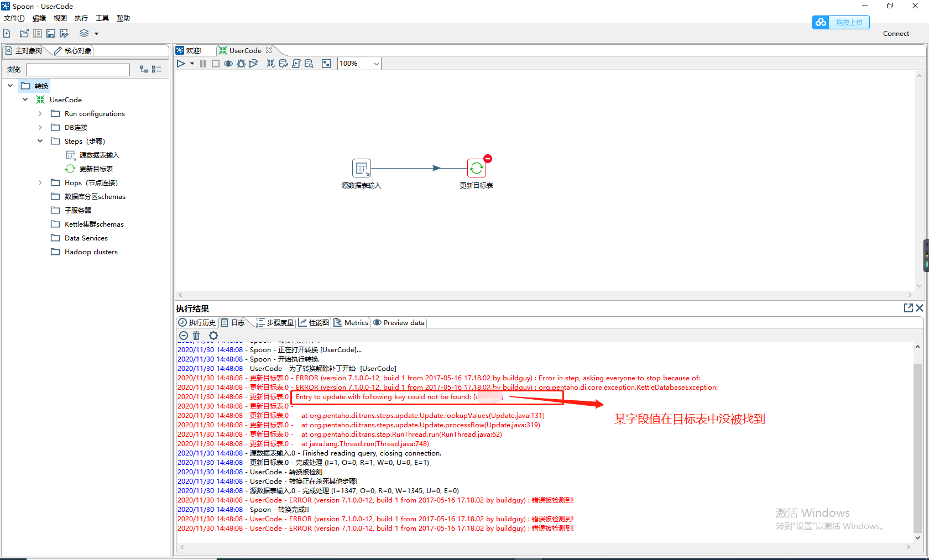The image size is (929, 560).
Task: Collapse the Steps (步骤) folder
Action: (40, 141)
